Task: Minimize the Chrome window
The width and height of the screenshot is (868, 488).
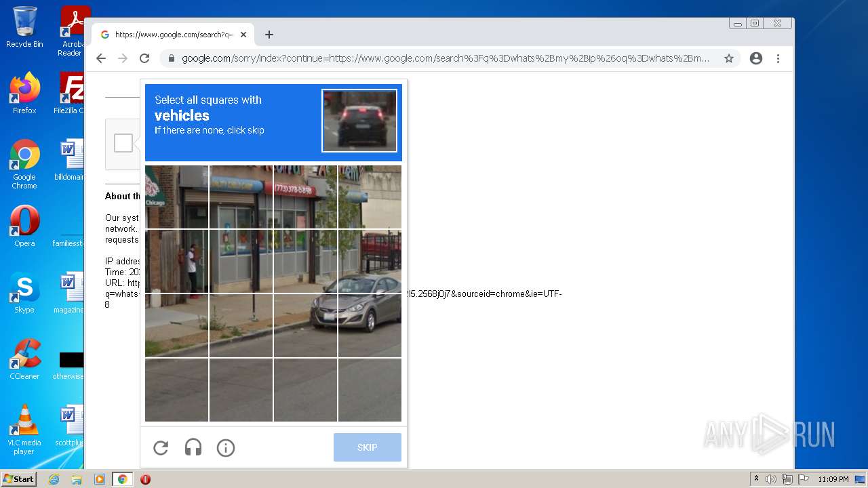Action: [x=738, y=23]
